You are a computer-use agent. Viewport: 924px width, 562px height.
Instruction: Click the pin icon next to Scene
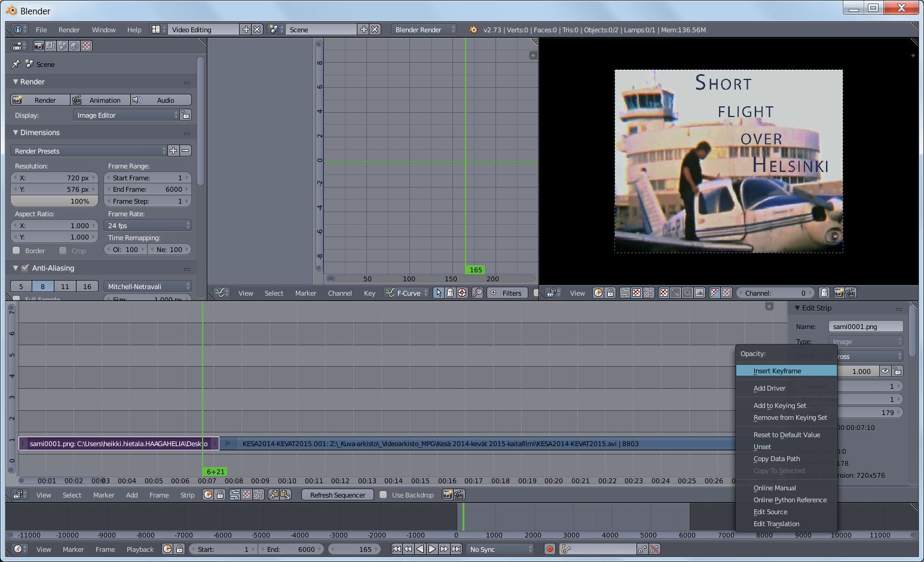click(x=16, y=64)
